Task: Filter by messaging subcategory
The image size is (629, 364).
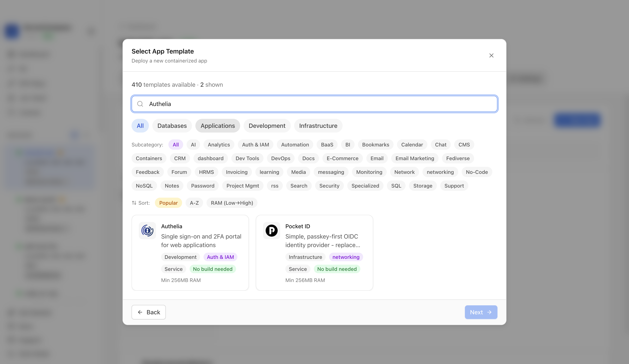Action: point(331,172)
